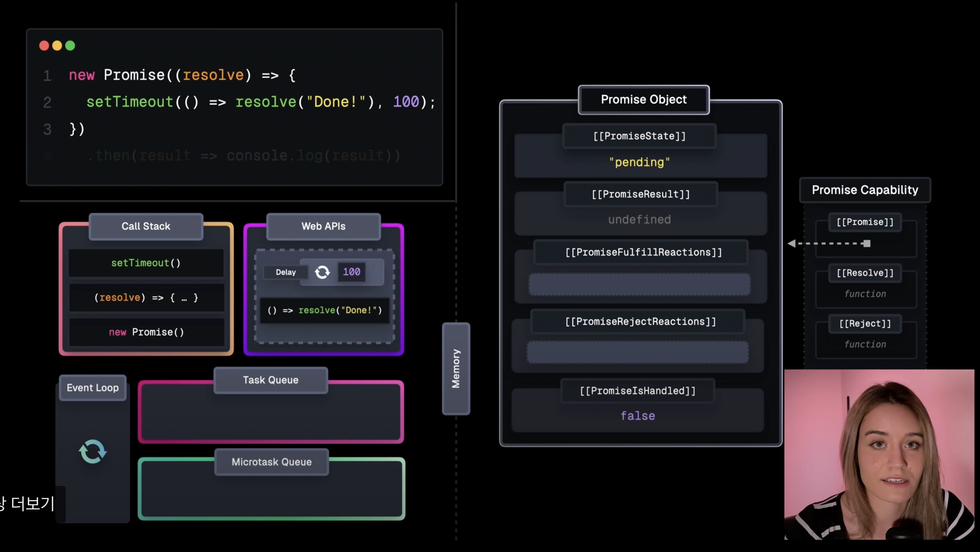The image size is (980, 552).
Task: Click the green window dot in code editor
Action: coord(70,46)
